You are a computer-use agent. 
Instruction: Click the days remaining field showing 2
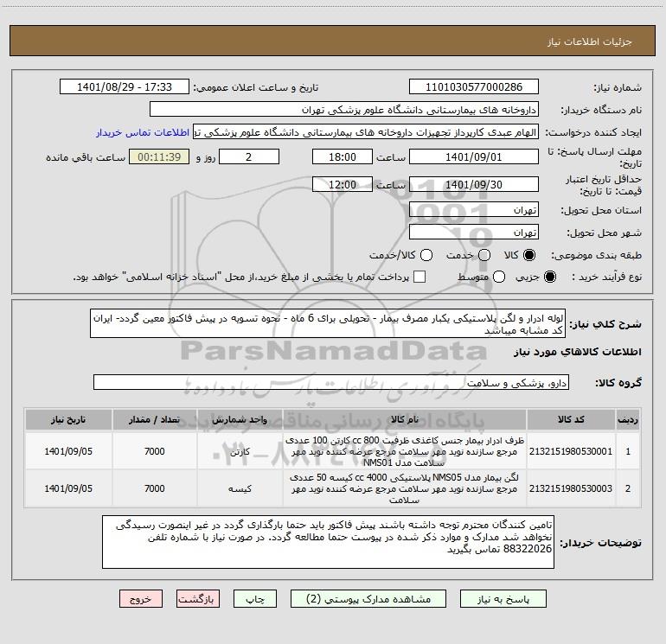249,156
